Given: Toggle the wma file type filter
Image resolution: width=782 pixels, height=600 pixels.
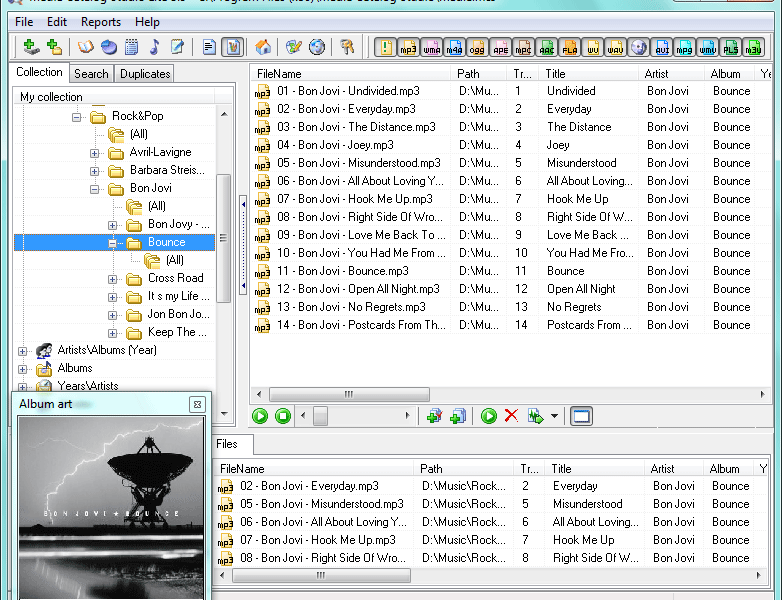Looking at the screenshot, I should tap(431, 47).
